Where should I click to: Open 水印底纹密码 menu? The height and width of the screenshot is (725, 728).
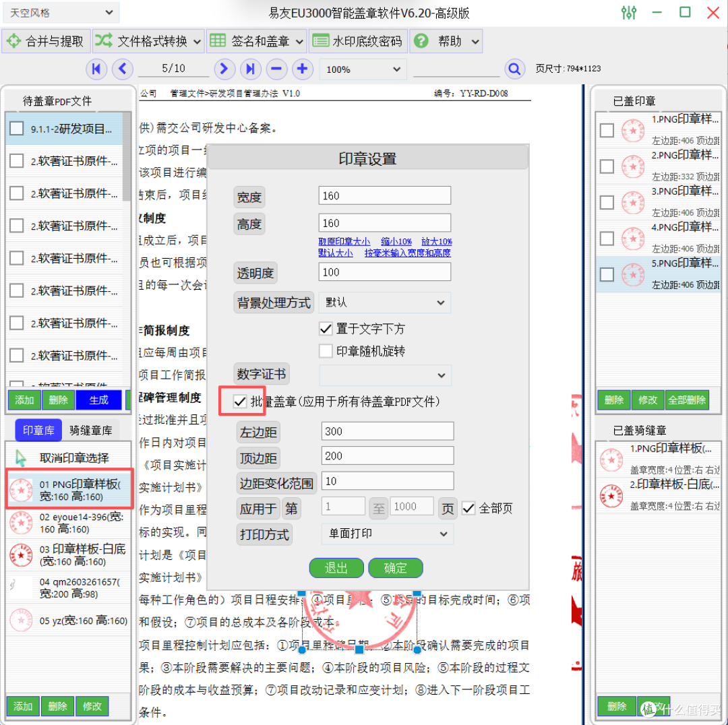pos(358,41)
